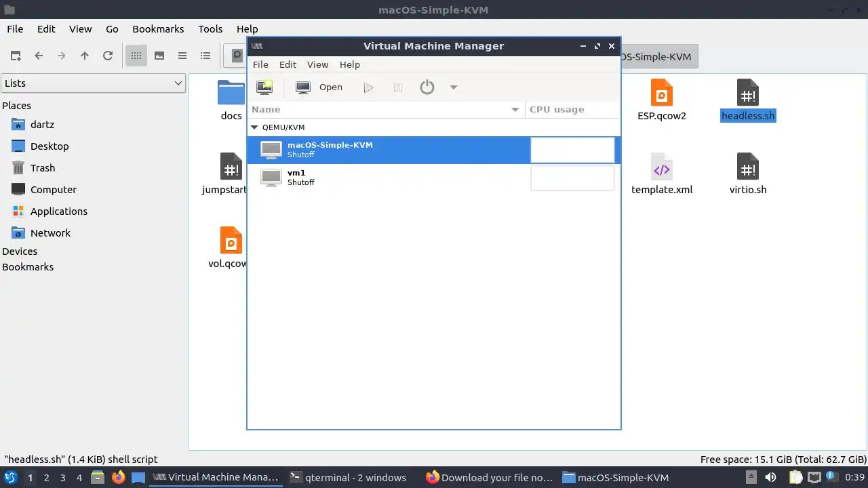Click the Shut Down VM power icon

(427, 87)
